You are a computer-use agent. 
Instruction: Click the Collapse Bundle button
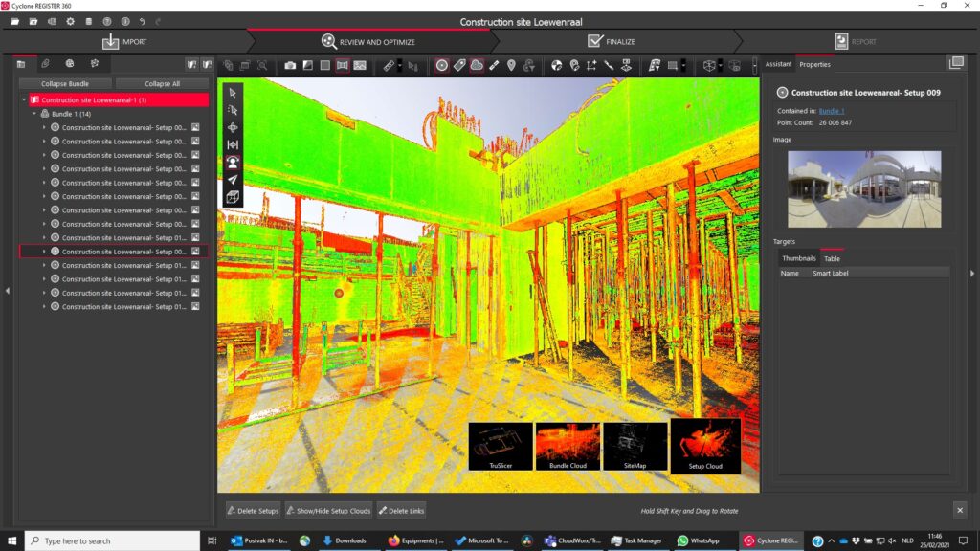[65, 84]
